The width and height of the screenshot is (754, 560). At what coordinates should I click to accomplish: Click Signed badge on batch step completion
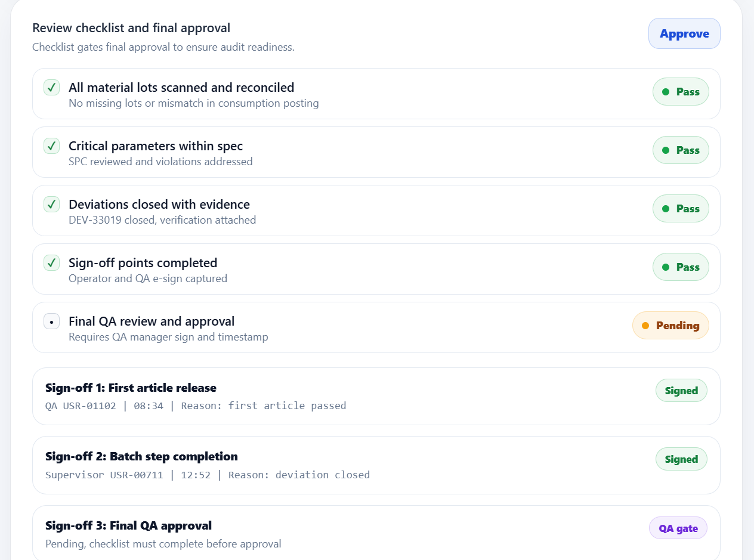(x=681, y=459)
